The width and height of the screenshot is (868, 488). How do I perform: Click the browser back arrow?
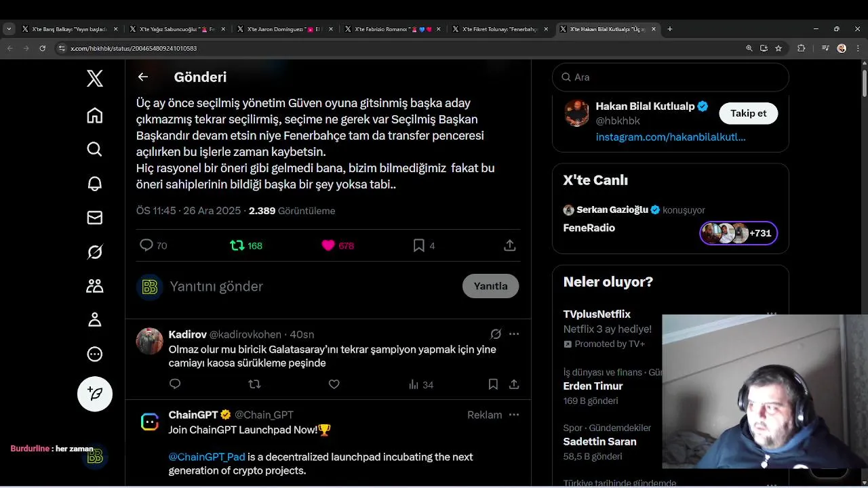pyautogui.click(x=9, y=48)
